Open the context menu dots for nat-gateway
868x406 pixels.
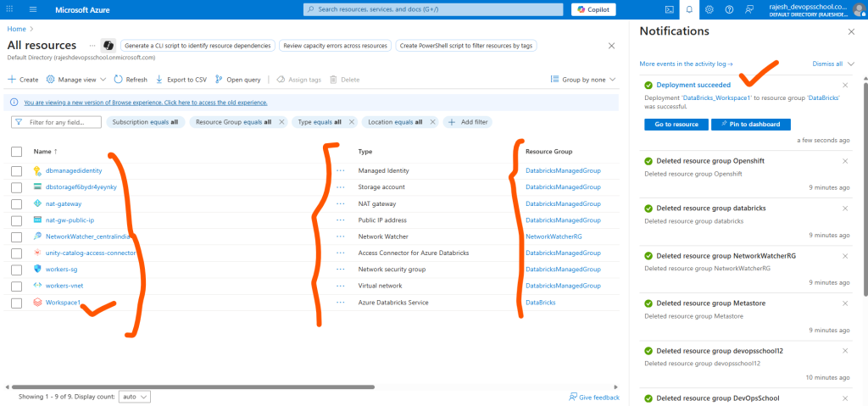[x=341, y=203]
